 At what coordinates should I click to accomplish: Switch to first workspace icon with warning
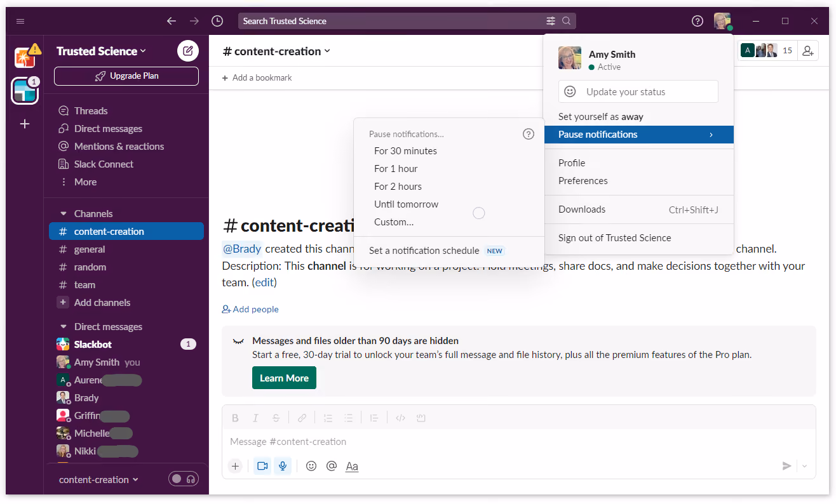(x=25, y=58)
